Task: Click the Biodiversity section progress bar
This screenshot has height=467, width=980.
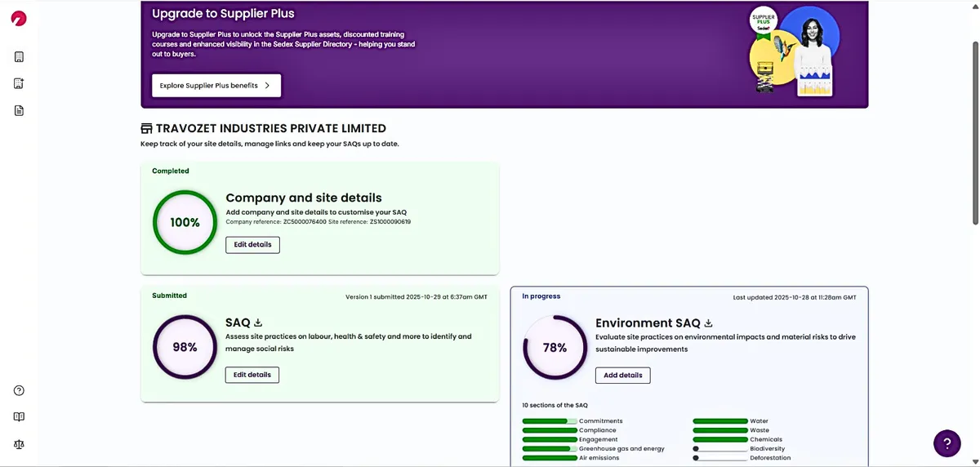Action: tap(720, 448)
